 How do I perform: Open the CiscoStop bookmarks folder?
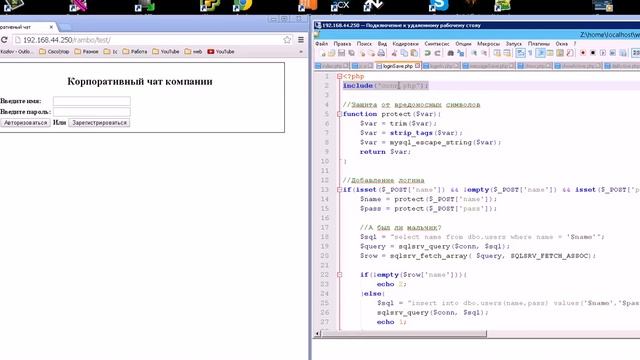pyautogui.click(x=54, y=52)
